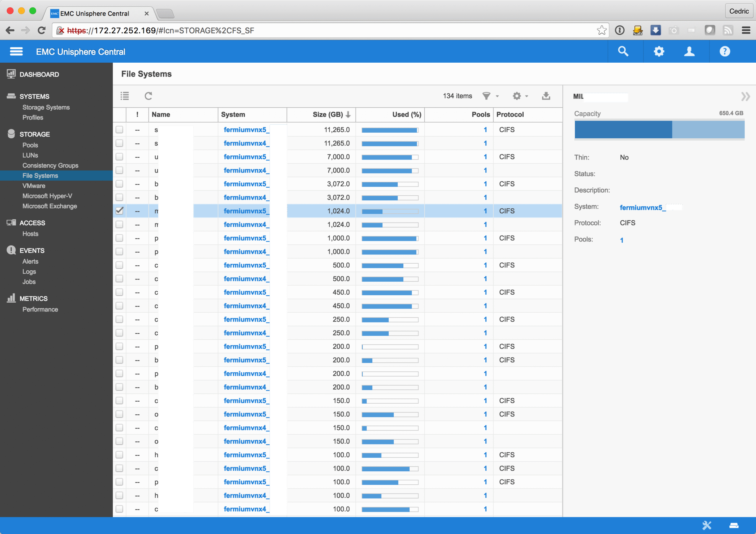
Task: Click the user profile icon
Action: [x=689, y=51]
